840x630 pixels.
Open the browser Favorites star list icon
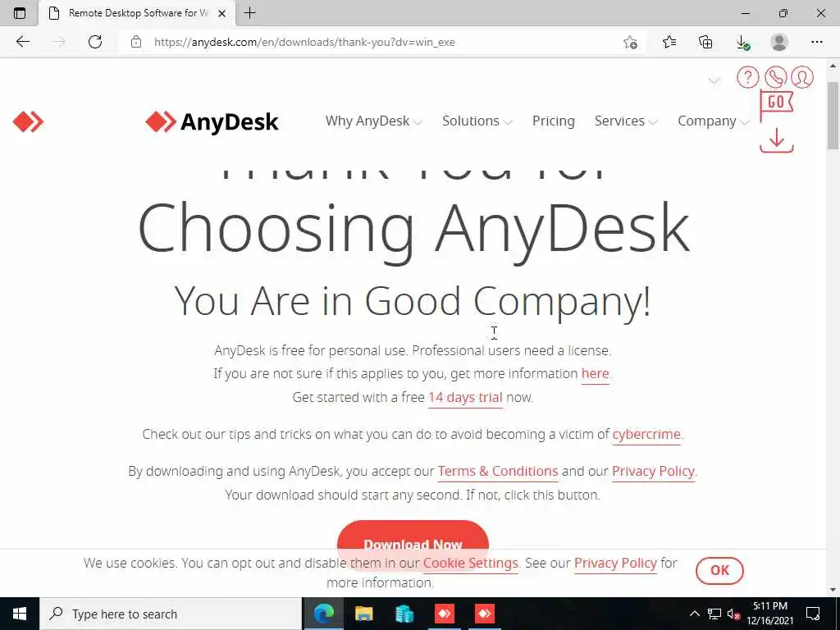pyautogui.click(x=669, y=42)
